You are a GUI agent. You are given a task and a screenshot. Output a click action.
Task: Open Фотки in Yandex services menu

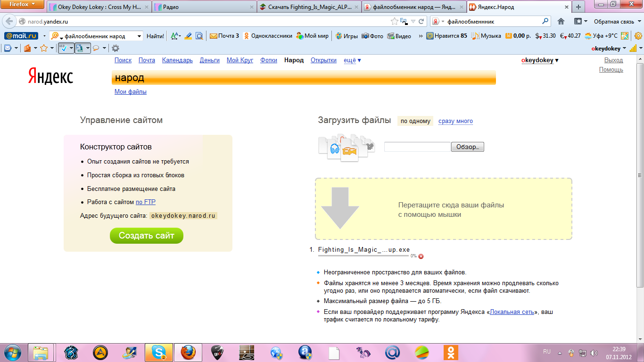coord(269,60)
